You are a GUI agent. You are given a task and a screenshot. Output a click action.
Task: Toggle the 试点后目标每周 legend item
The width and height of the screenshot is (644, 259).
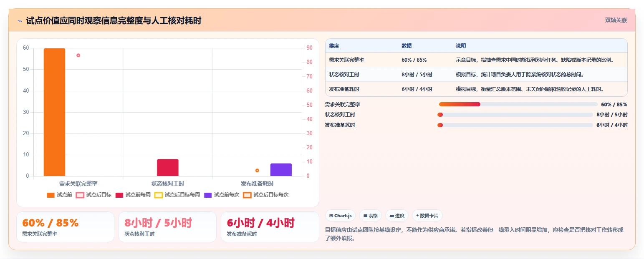click(177, 195)
